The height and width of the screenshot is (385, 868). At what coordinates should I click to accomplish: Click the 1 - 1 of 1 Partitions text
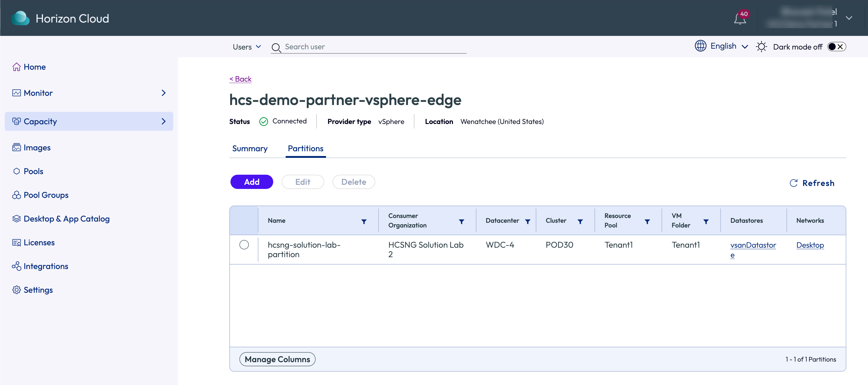pos(811,359)
